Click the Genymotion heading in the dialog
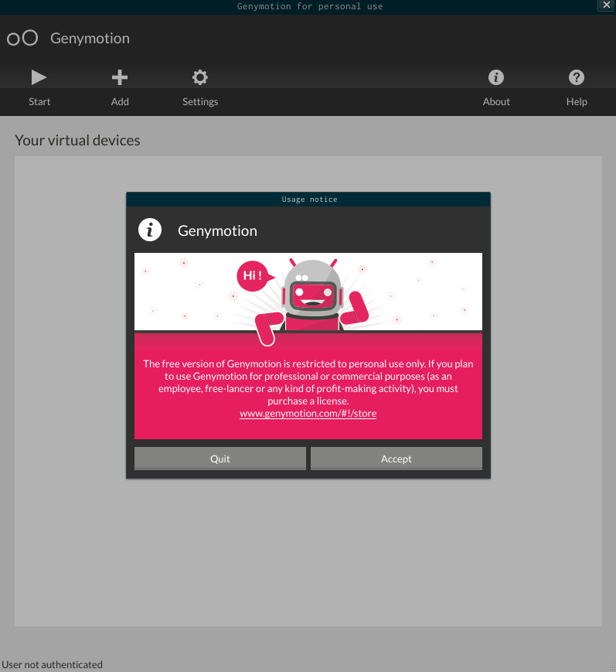616x672 pixels. click(218, 231)
